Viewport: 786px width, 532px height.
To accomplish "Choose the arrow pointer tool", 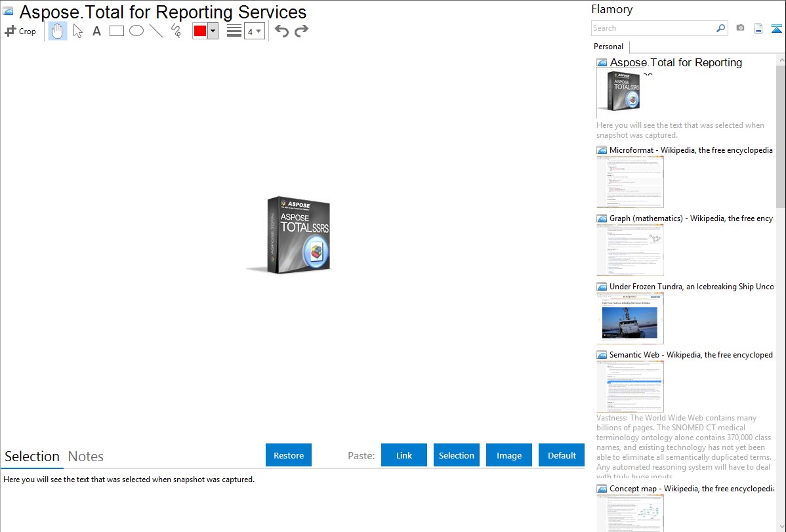I will point(77,31).
